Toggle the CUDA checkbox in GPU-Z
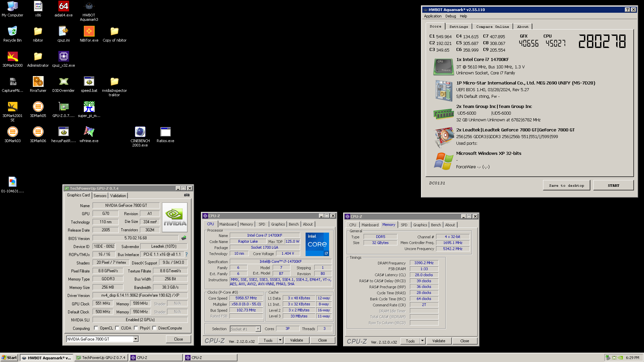 point(117,328)
